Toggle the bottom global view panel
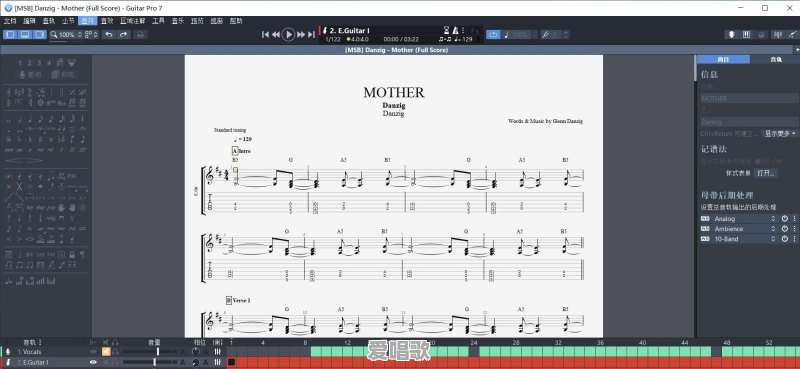Screen dimensions: 800x369 [x=25, y=34]
